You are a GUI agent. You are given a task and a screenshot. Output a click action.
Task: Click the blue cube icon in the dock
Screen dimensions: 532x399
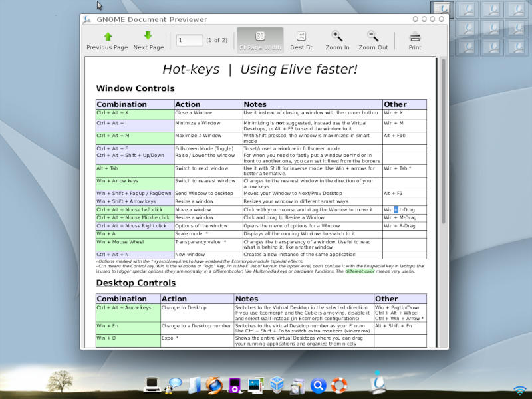click(x=276, y=384)
